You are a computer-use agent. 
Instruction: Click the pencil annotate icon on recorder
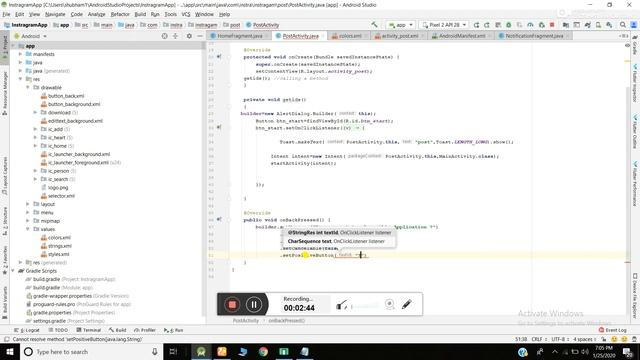(407, 304)
